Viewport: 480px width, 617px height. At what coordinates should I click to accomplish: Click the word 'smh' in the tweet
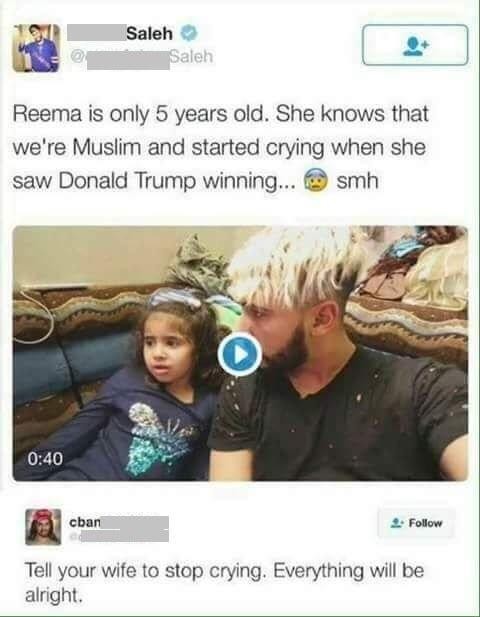click(x=357, y=181)
